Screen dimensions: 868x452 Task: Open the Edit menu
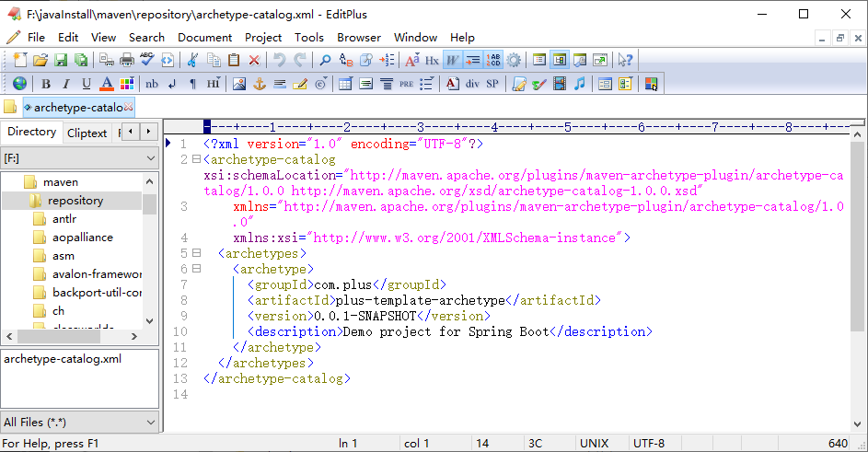click(x=68, y=38)
